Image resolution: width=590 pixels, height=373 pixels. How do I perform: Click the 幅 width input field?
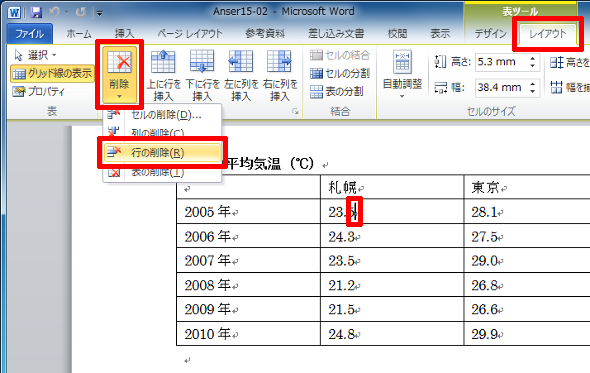tap(501, 88)
